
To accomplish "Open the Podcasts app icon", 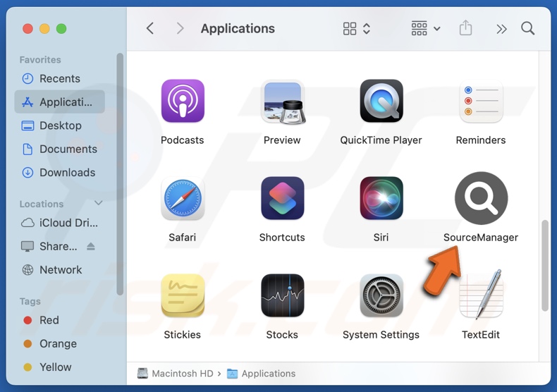I will [x=183, y=101].
